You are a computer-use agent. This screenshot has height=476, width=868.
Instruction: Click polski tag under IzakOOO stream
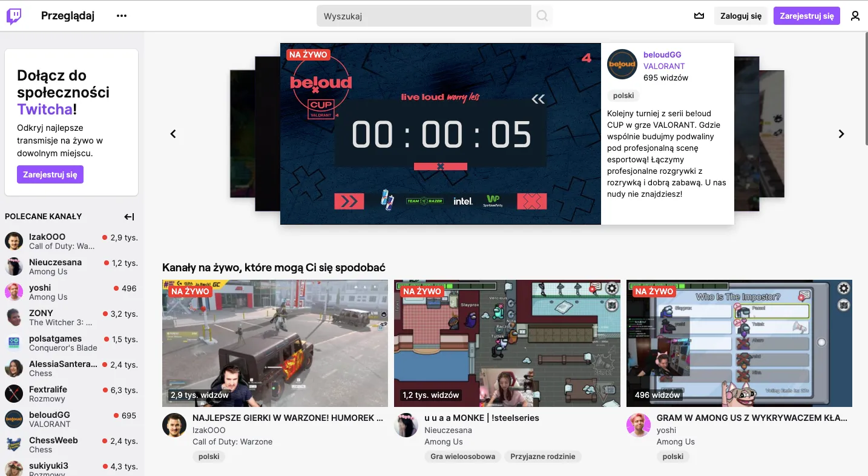click(209, 457)
